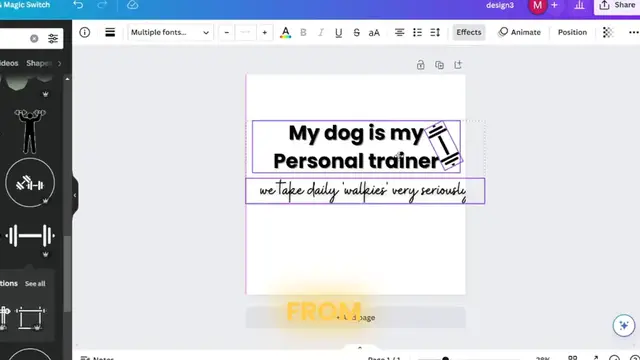Open the Magic assistant sparkle button
The image size is (640, 360).
tap(624, 325)
